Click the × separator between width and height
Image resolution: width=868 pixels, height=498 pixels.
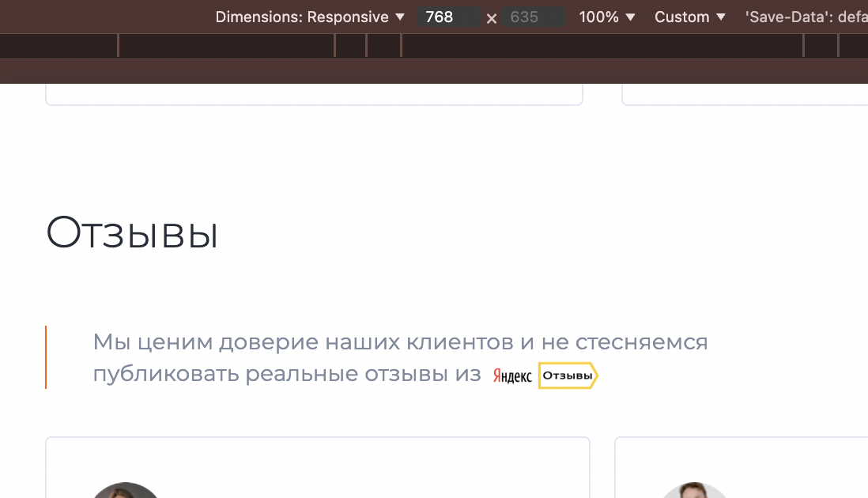pos(491,17)
